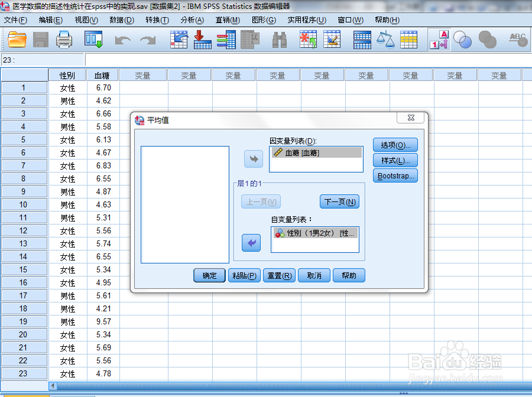Image resolution: width=532 pixels, height=397 pixels.
Task: Click Weight cases scale icon
Action: tap(385, 40)
